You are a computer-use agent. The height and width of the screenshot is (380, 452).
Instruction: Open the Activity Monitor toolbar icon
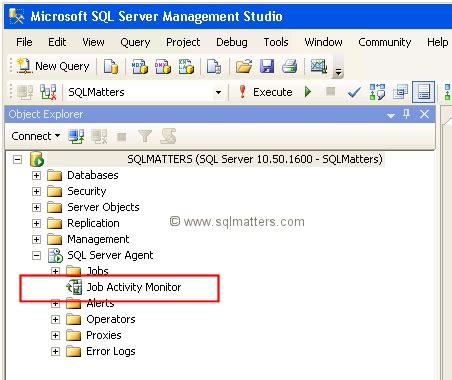pos(319,66)
